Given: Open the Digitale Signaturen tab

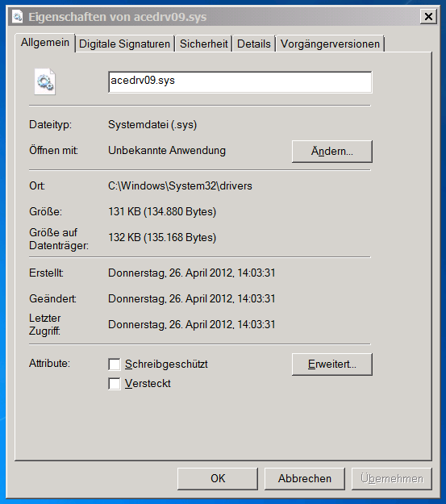Looking at the screenshot, I should (124, 44).
